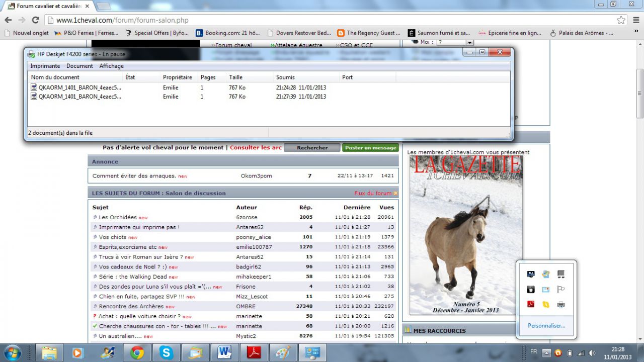Click the Action Center flag tray icon
Image resolution: width=644 pixels, height=362 pixels.
coord(560,289)
